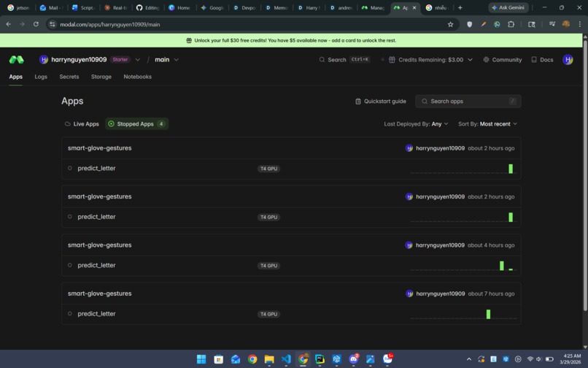Open the Last Deployed By: Any dropdown

click(x=416, y=124)
